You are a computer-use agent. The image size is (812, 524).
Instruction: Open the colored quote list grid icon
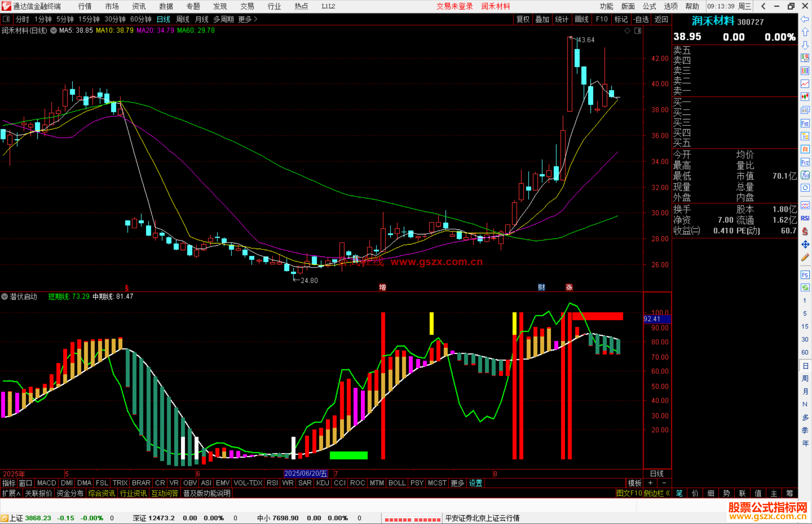pos(805,71)
